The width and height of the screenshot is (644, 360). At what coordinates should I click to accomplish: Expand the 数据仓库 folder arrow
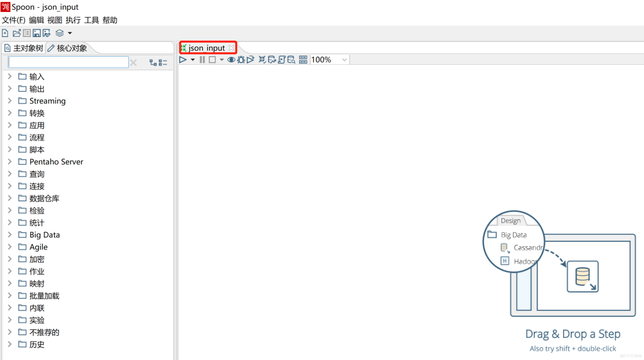[10, 198]
